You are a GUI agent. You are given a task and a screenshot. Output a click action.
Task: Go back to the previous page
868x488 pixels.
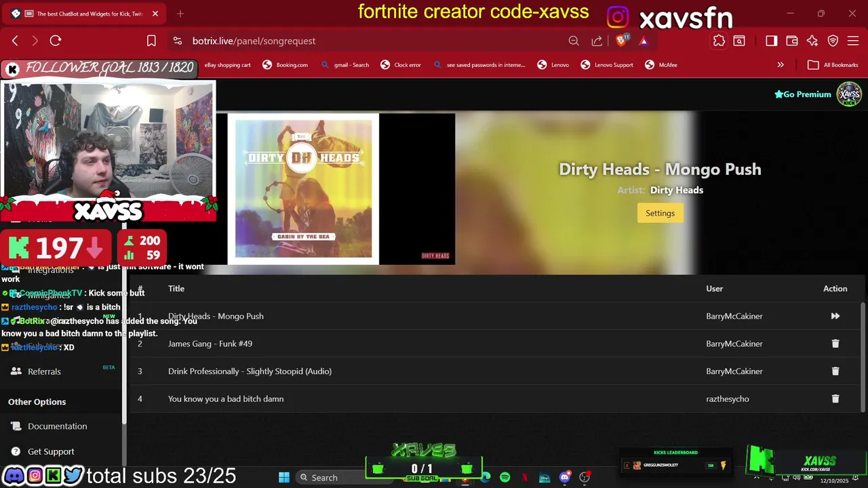(x=15, y=41)
